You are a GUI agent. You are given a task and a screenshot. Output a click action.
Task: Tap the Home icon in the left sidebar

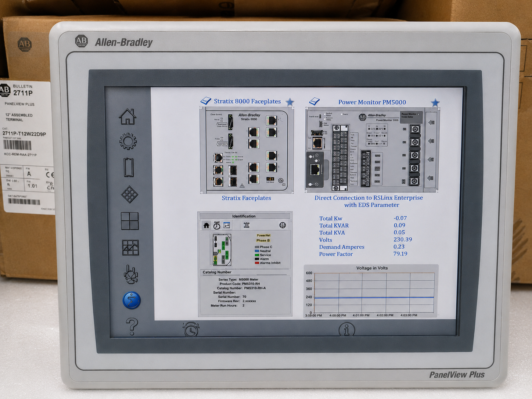[x=127, y=116]
